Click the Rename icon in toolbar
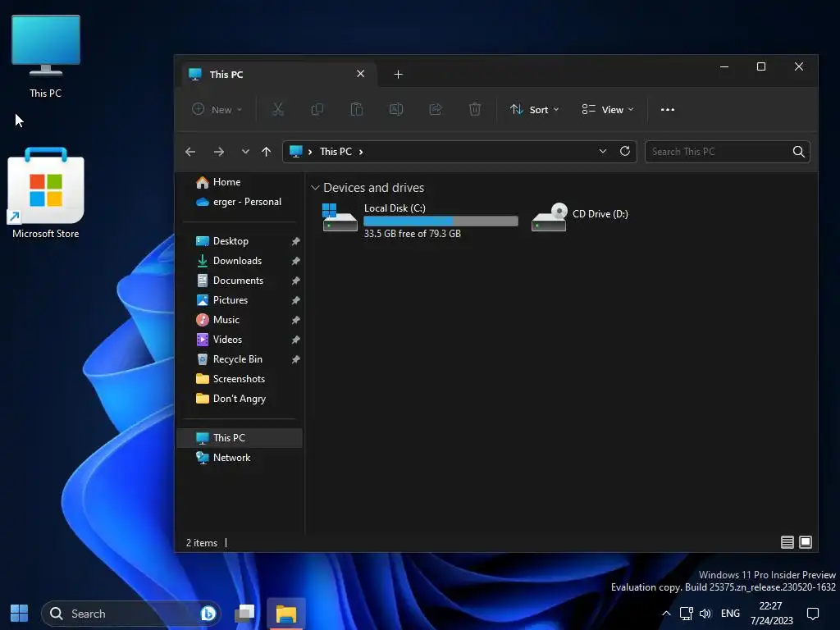 [x=396, y=109]
